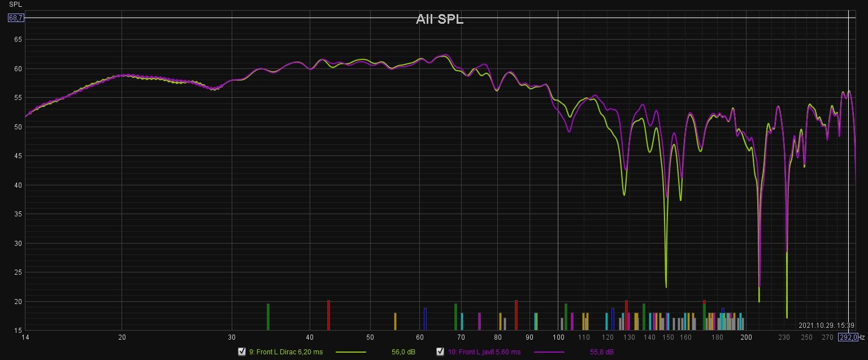Click the 50 Hz frequency axis label
The width and height of the screenshot is (868, 360).
(x=370, y=337)
